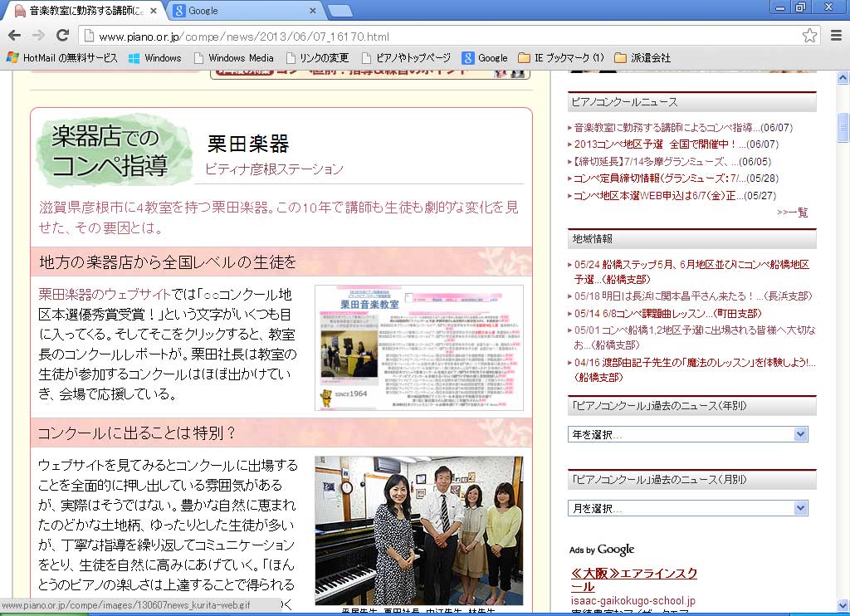
Task: Bookmark this page with the star icon
Action: (809, 36)
